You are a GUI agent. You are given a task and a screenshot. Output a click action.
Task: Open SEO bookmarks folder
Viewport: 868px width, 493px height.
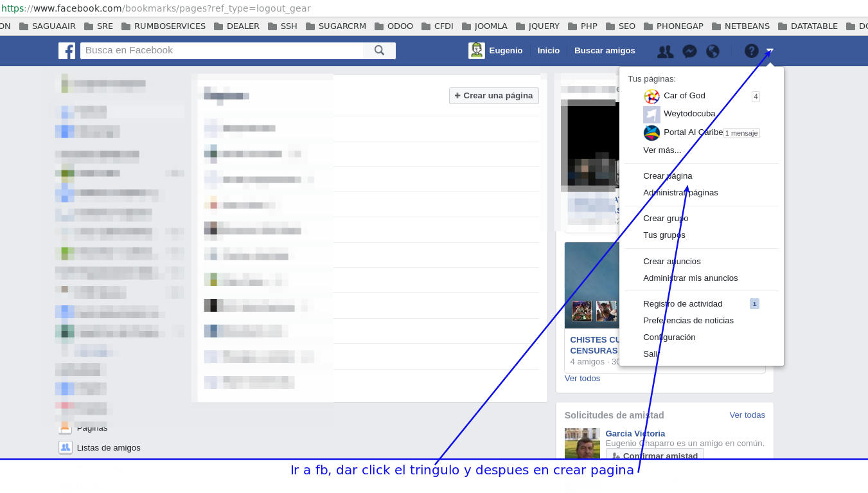(x=621, y=26)
